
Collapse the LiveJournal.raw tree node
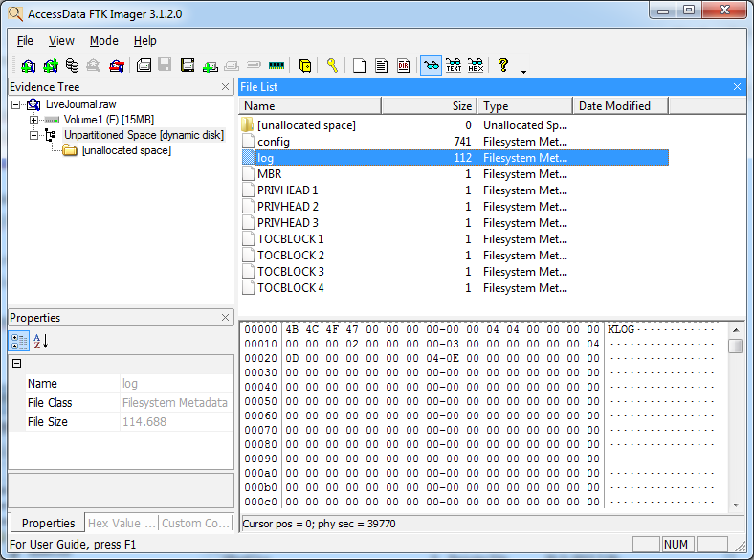point(17,104)
